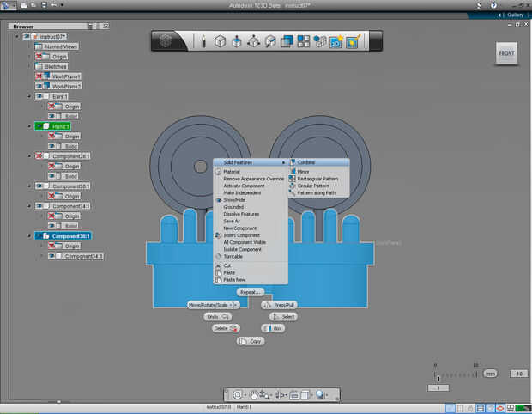Expand the Gallery panel arrow
This screenshot has height=414, width=532.
[499, 15]
